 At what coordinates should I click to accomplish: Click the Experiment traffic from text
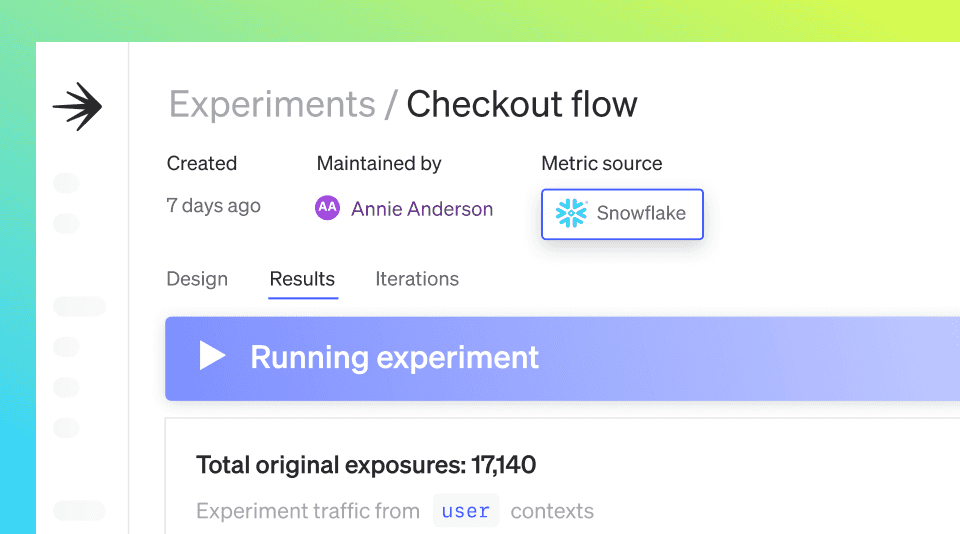pyautogui.click(x=308, y=511)
